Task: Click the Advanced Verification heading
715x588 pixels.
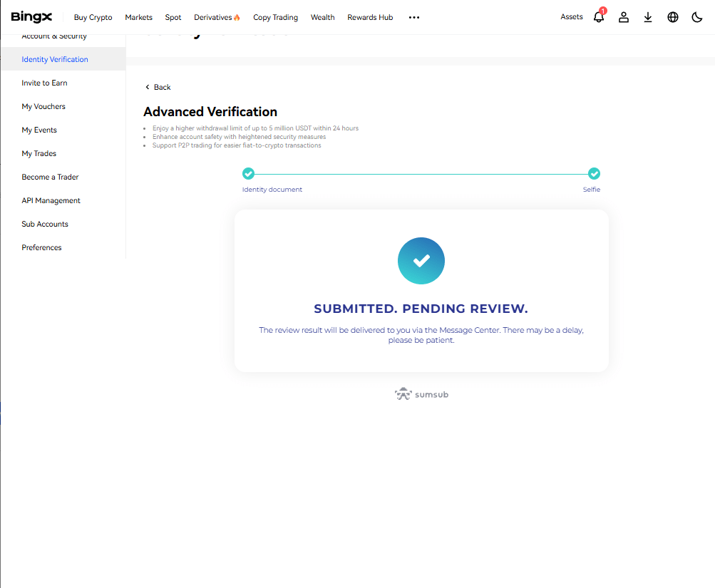Action: 210,112
